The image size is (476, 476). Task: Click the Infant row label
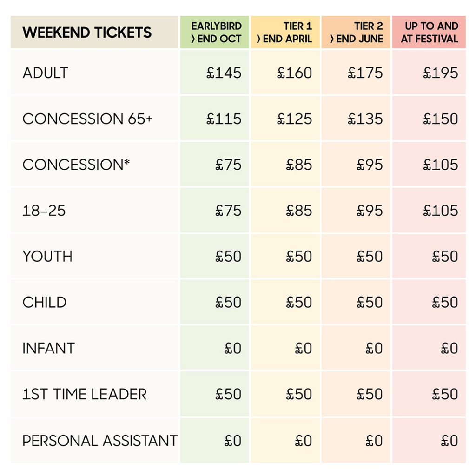[x=48, y=348]
